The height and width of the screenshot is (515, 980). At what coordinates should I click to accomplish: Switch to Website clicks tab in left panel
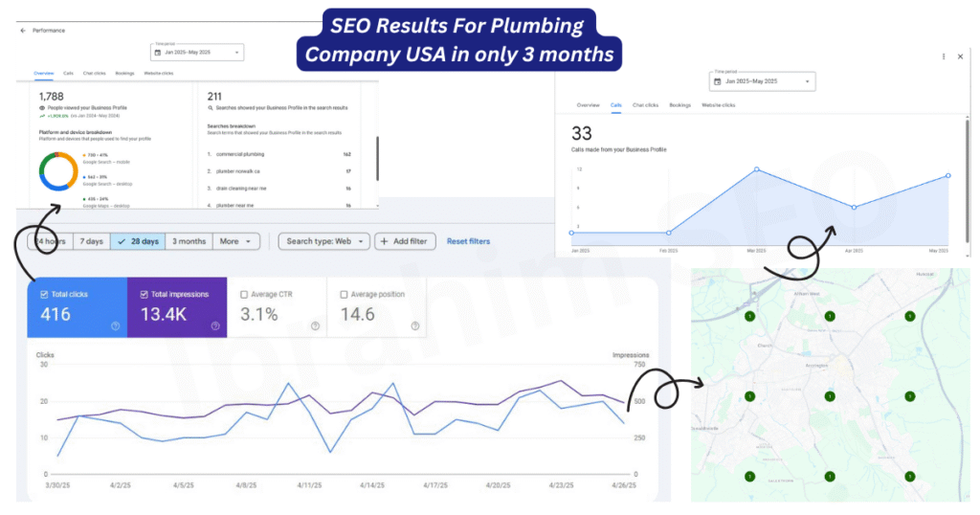(x=159, y=73)
